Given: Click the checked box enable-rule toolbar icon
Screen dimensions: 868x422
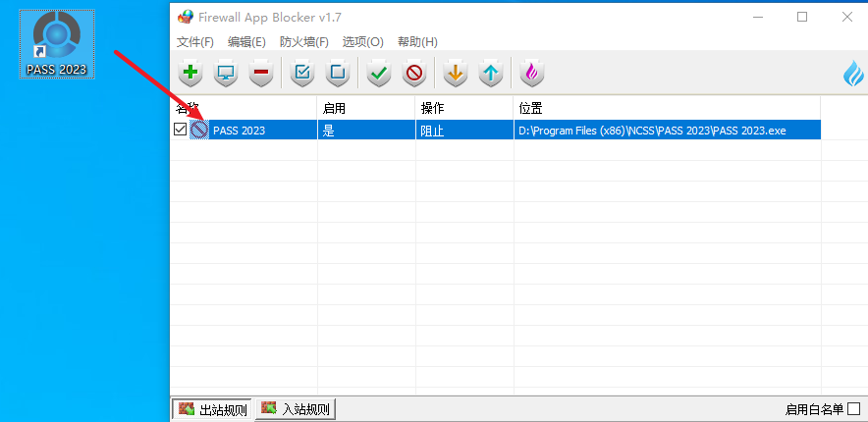Looking at the screenshot, I should (303, 74).
